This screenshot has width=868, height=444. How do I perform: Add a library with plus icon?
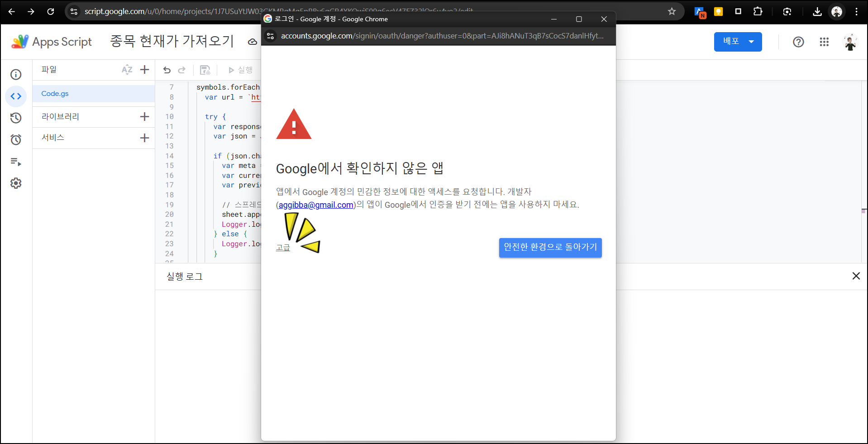[x=145, y=117]
